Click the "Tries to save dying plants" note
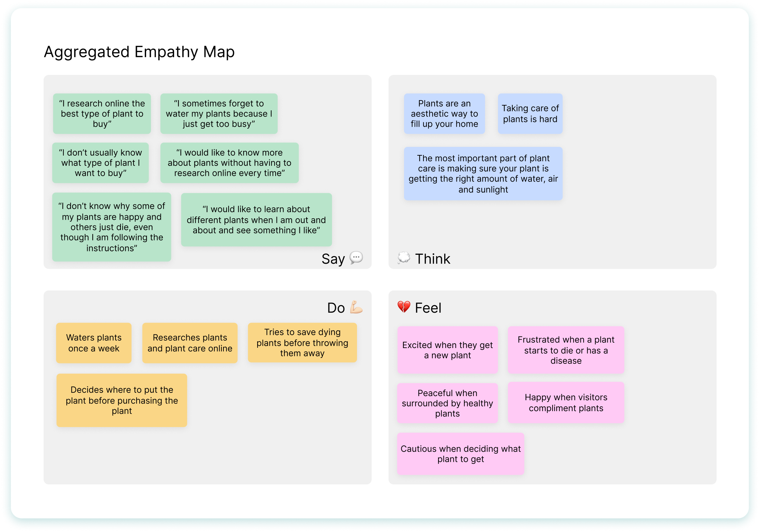760x532 pixels. tap(302, 343)
